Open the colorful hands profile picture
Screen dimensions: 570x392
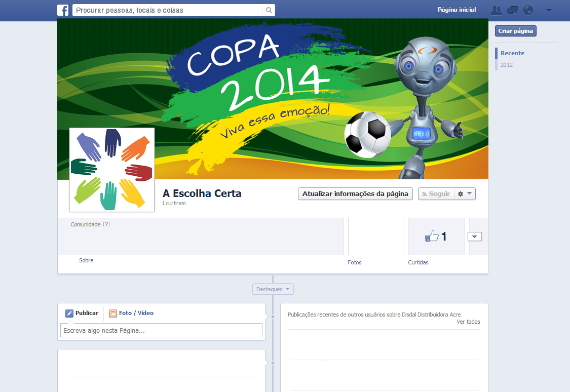pos(112,170)
